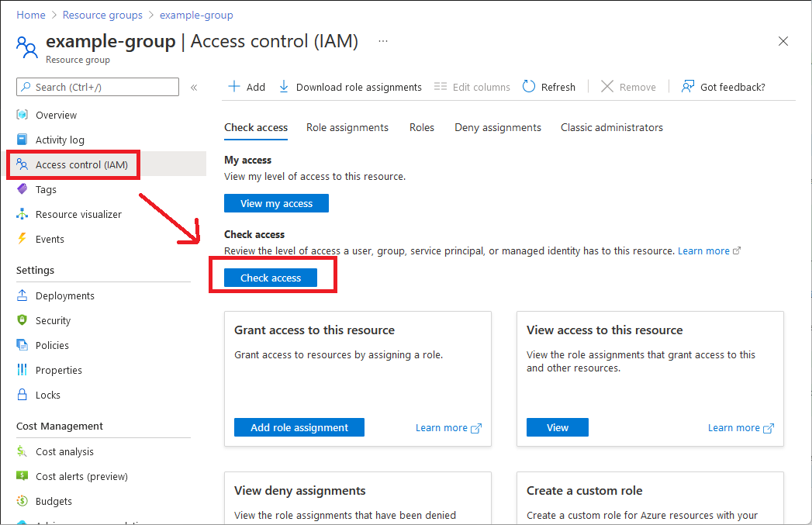Select Locks label under Settings
The height and width of the screenshot is (525, 812).
coord(47,395)
